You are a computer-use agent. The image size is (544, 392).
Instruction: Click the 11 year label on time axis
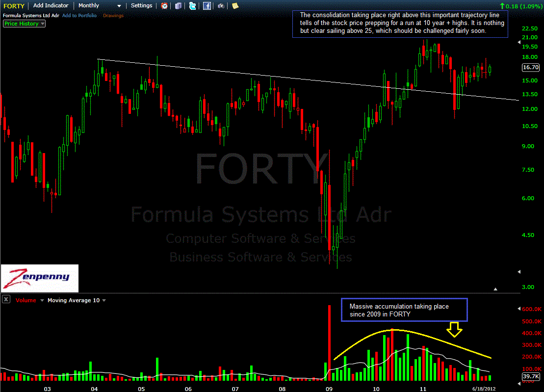point(423,389)
